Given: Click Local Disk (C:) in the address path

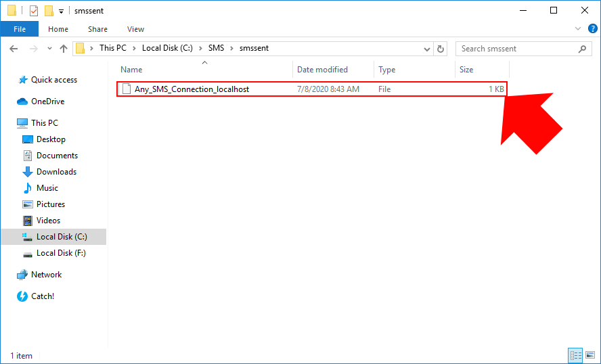Looking at the screenshot, I should [167, 48].
